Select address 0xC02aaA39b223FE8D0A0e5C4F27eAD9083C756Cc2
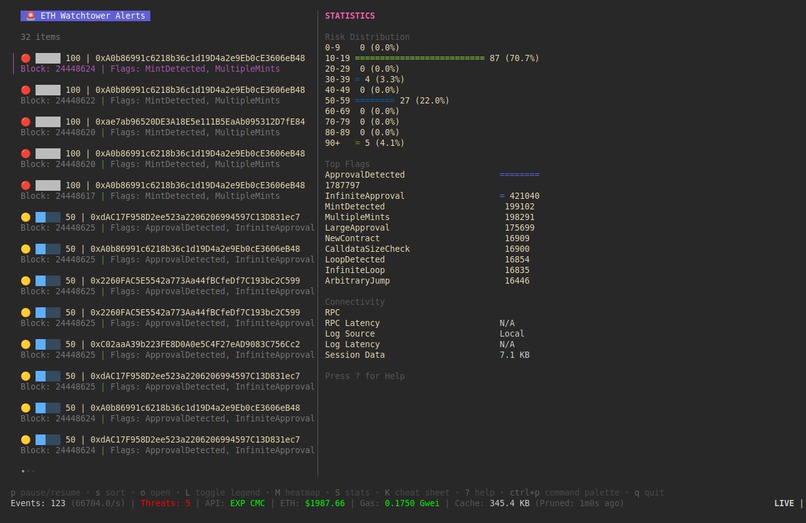Viewport: 806px width, 523px height. (x=195, y=344)
